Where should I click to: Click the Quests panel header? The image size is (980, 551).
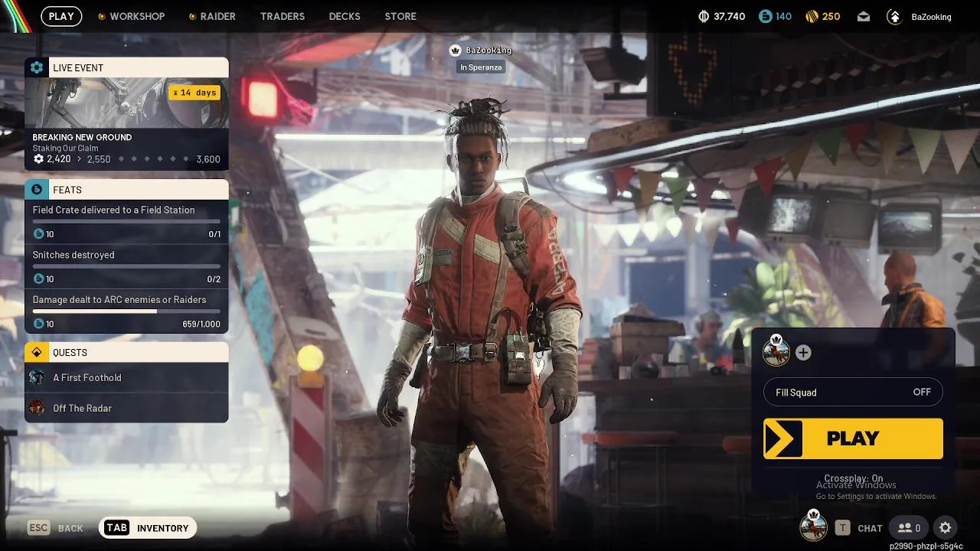pyautogui.click(x=126, y=353)
